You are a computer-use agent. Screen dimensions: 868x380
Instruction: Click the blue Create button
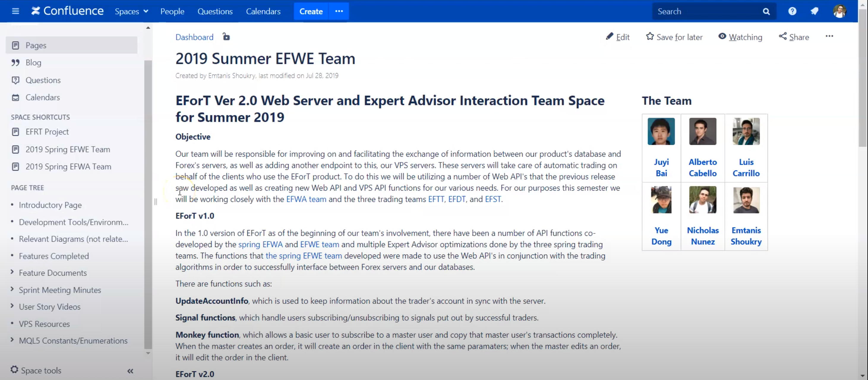point(311,12)
